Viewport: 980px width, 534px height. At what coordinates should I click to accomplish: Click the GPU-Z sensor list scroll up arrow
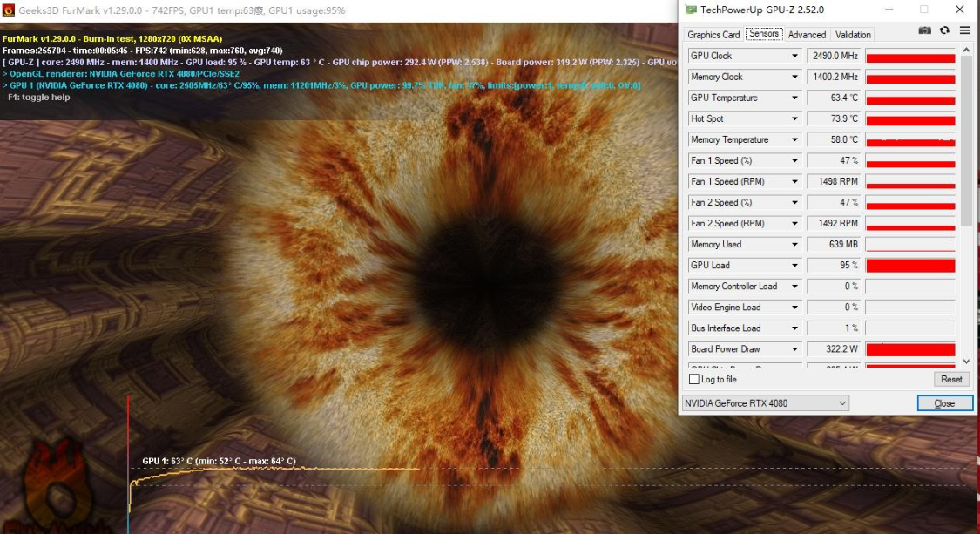(966, 50)
